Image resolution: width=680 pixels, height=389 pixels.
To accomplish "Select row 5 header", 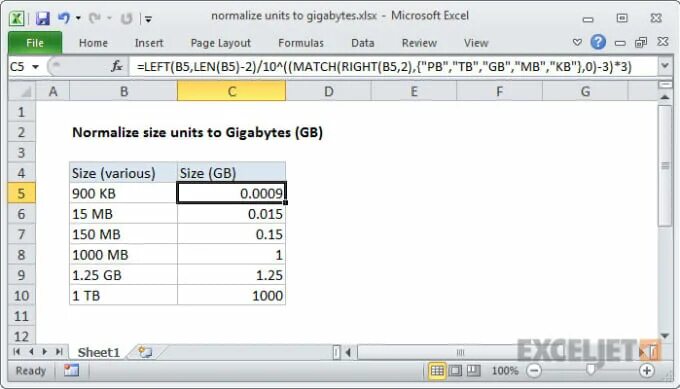I will 22,193.
